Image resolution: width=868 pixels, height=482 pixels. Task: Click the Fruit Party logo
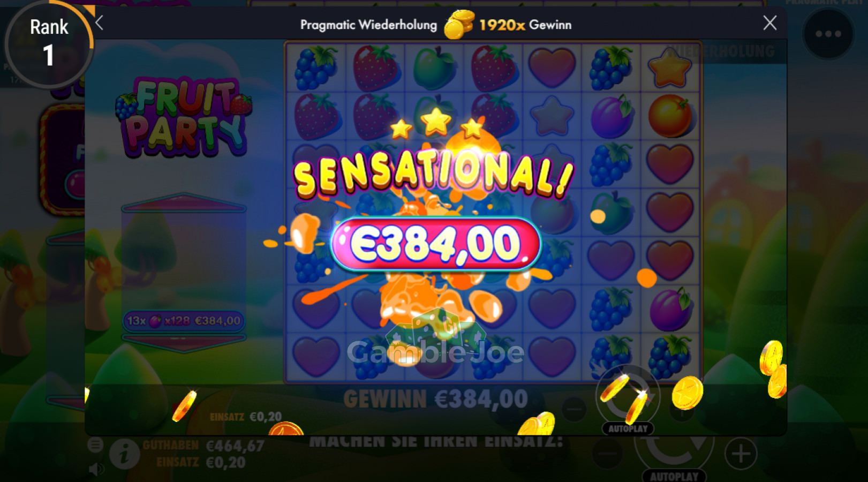click(184, 117)
